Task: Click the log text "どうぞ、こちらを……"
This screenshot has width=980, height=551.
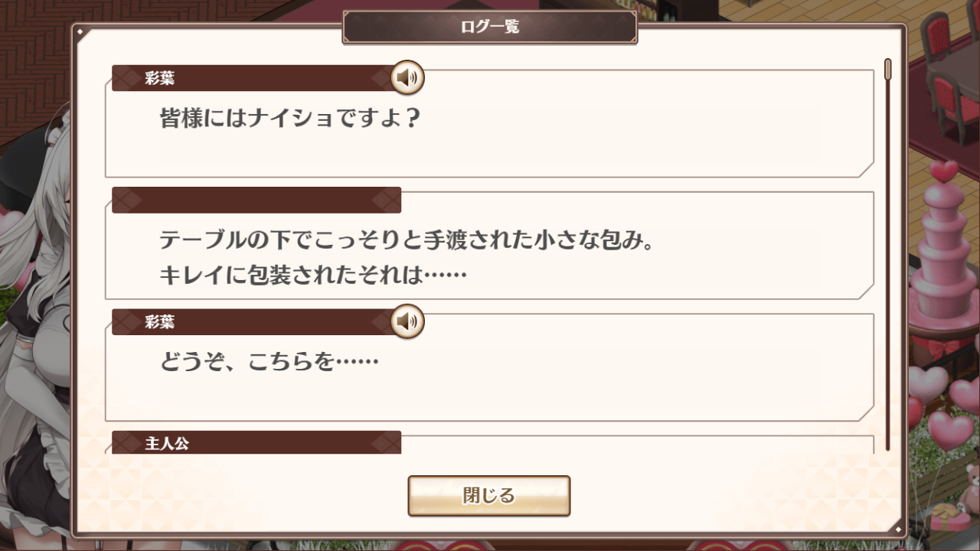Action: tap(269, 361)
